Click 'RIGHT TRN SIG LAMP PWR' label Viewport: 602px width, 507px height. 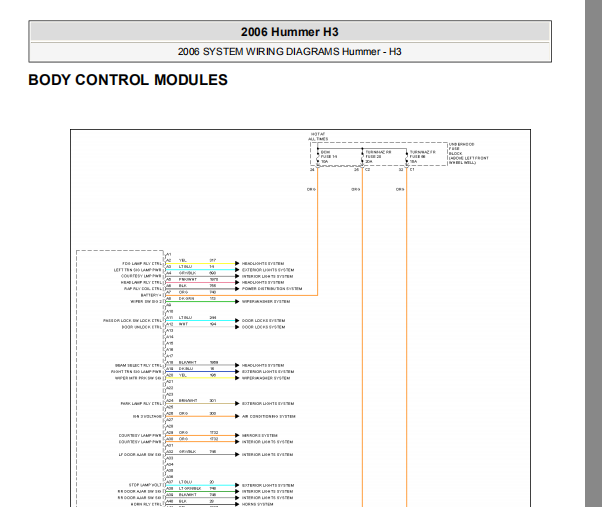[x=136, y=372]
